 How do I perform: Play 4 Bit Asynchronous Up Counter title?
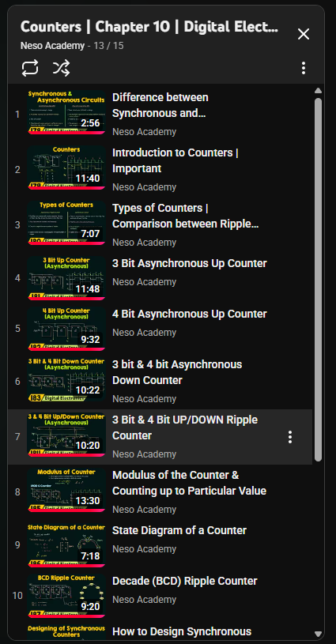click(x=190, y=314)
